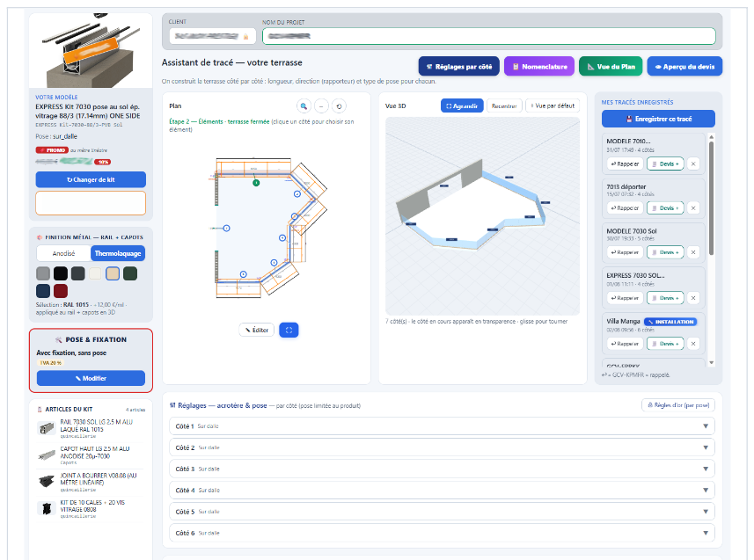This screenshot has width=754, height=560.
Task: Click the blue fullscreen icon below the plan
Action: (289, 331)
